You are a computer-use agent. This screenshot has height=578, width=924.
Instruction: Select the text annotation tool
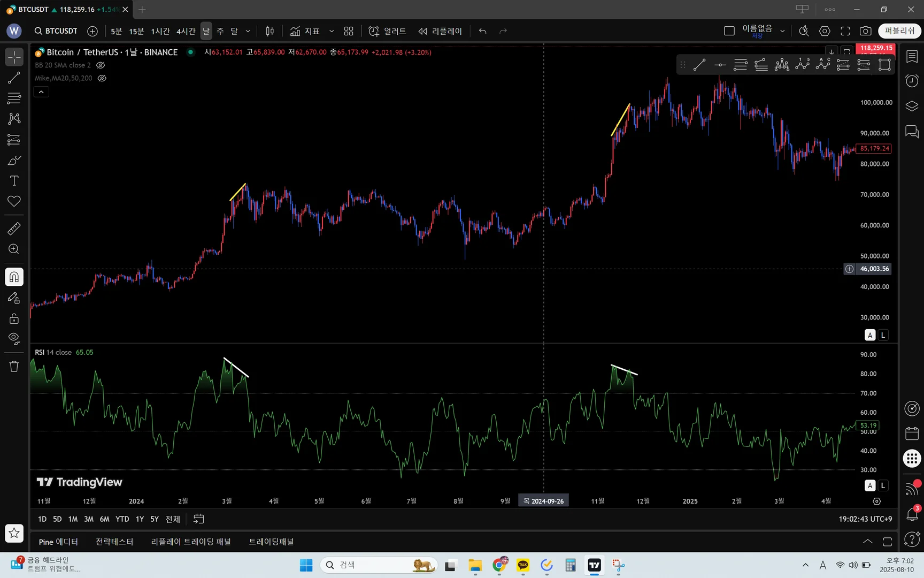tap(14, 181)
